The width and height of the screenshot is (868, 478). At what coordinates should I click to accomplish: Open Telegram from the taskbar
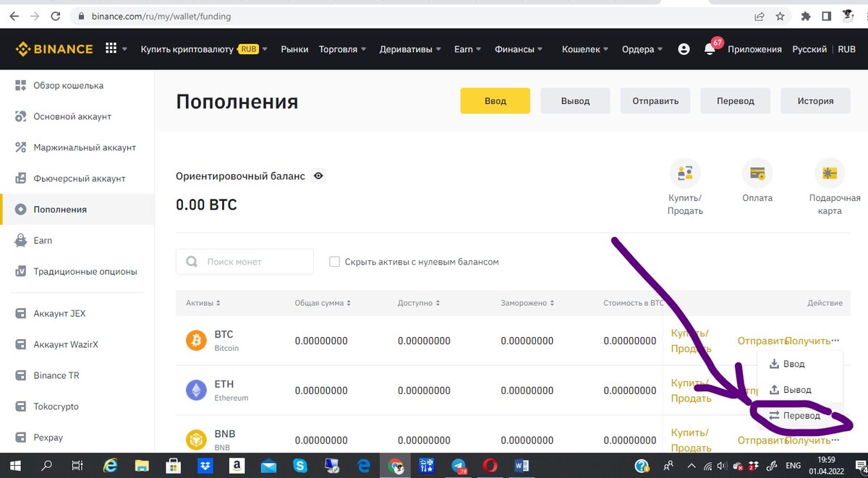(459, 466)
